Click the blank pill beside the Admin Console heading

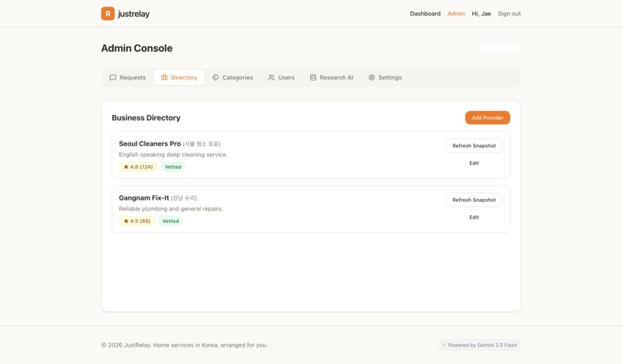click(500, 48)
